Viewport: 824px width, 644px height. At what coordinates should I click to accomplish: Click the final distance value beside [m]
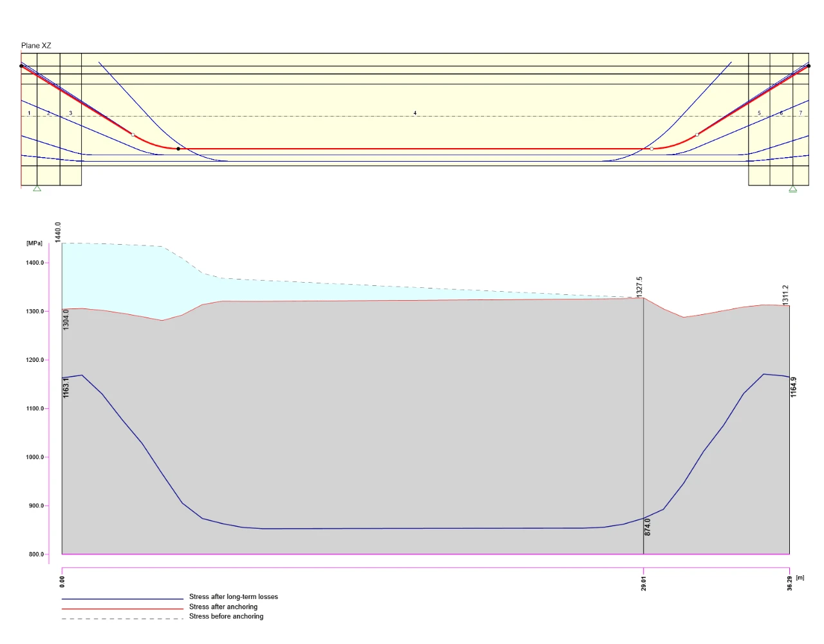tap(790, 583)
